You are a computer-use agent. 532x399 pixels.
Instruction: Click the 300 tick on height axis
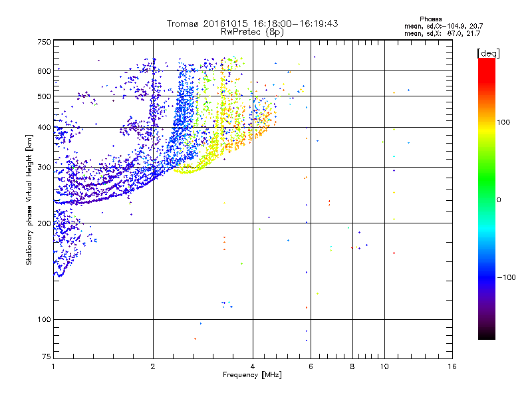click(45, 168)
